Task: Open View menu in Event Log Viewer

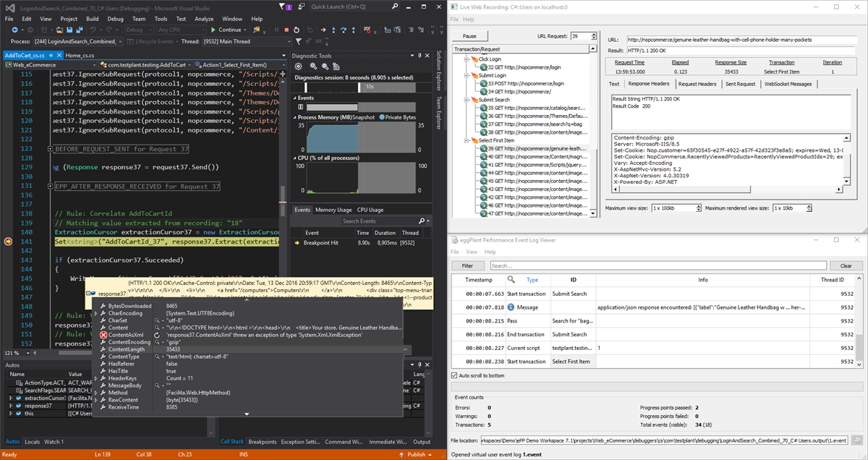Action: (x=472, y=252)
